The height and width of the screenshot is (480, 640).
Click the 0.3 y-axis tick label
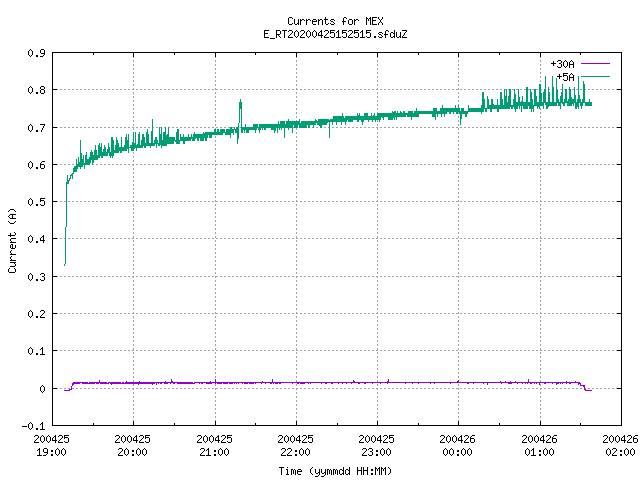pos(36,277)
